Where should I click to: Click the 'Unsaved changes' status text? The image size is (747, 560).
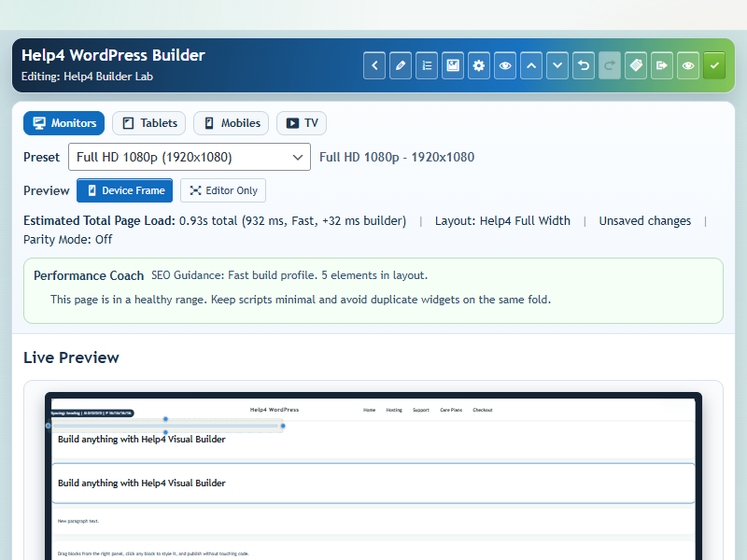click(x=645, y=221)
